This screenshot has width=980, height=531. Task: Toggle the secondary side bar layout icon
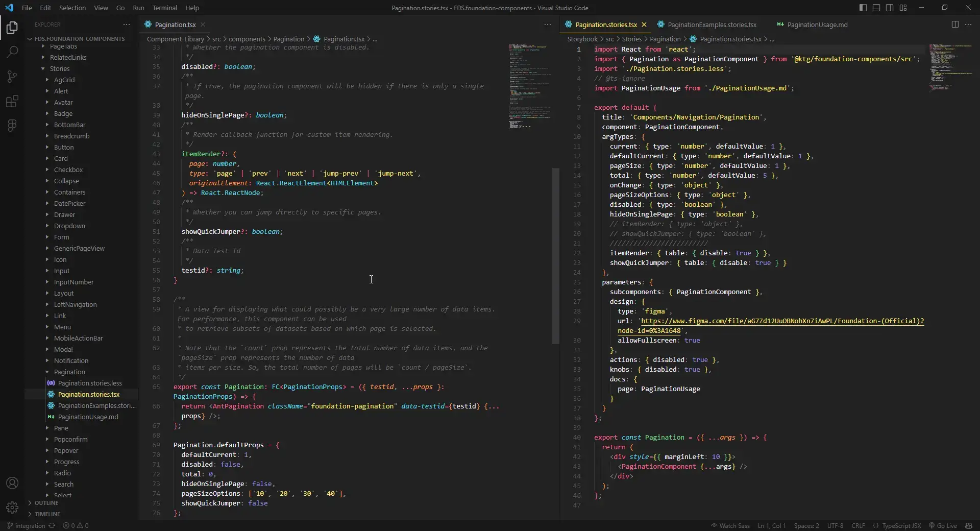pos(890,8)
